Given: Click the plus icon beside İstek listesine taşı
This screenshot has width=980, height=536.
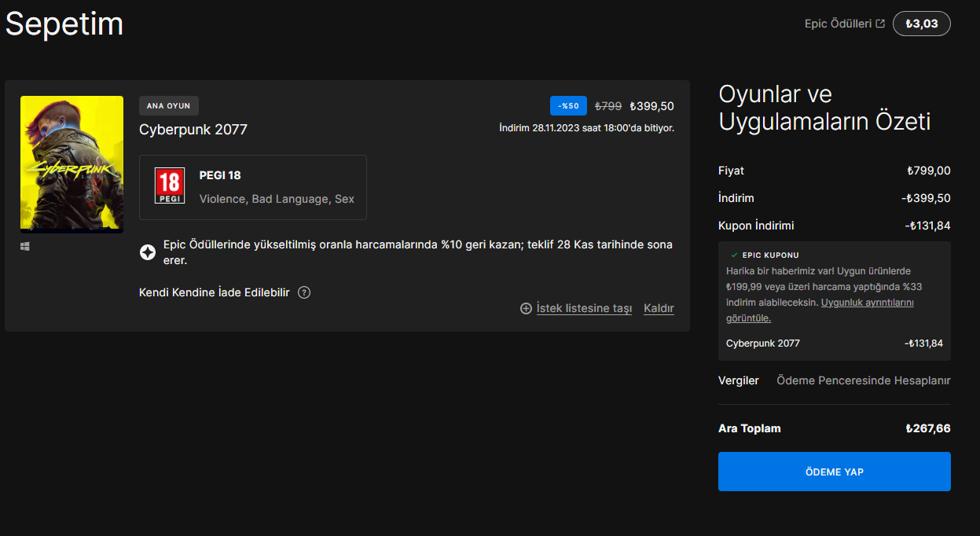Looking at the screenshot, I should pyautogui.click(x=526, y=309).
